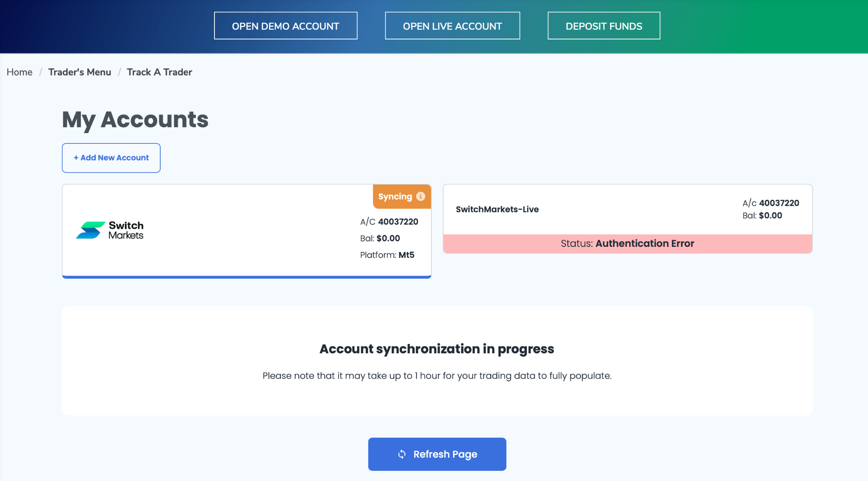Click the refresh arrows icon

[402, 454]
